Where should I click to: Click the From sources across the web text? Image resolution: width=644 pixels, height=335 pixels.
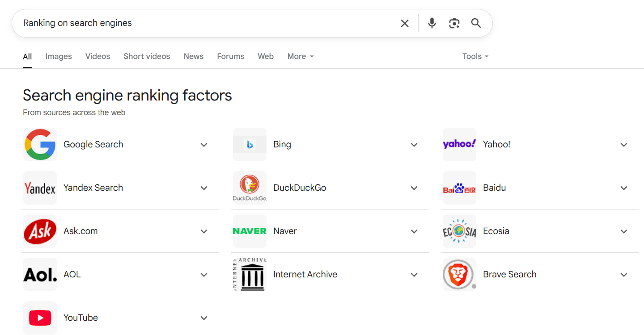74,113
